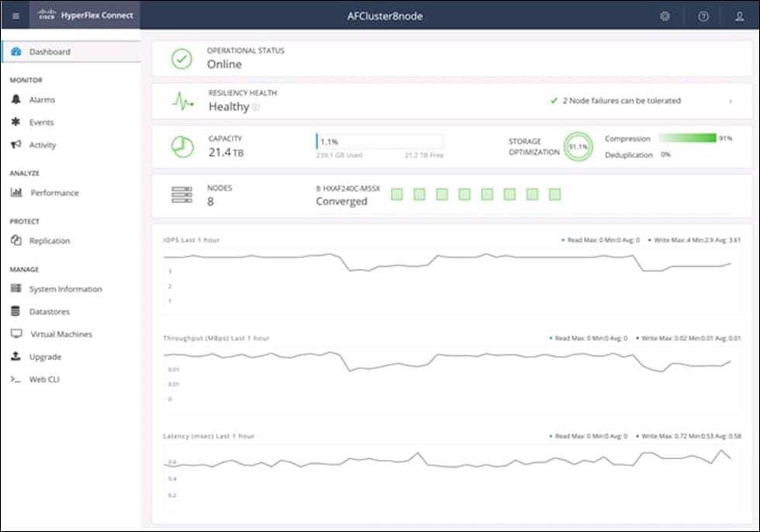Click the Cisco HyperFlex Connect logo

(86, 15)
